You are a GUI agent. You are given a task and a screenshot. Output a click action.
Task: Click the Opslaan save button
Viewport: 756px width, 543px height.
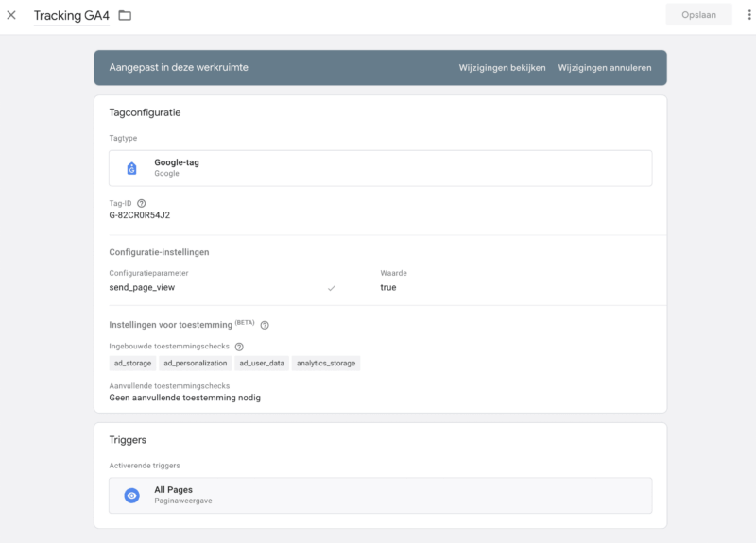coord(697,15)
